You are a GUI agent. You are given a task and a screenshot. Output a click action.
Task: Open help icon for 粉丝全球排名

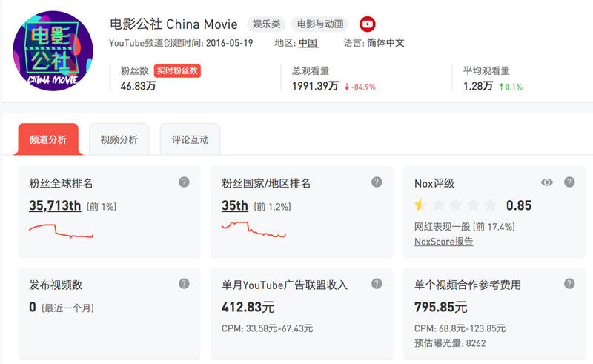click(184, 182)
